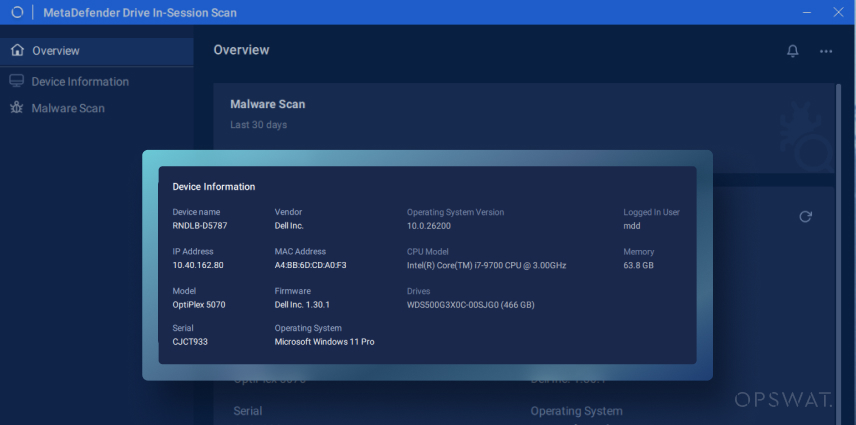Screen dimensions: 856x425
Task: Open the three-dot more options menu
Action: tap(825, 51)
